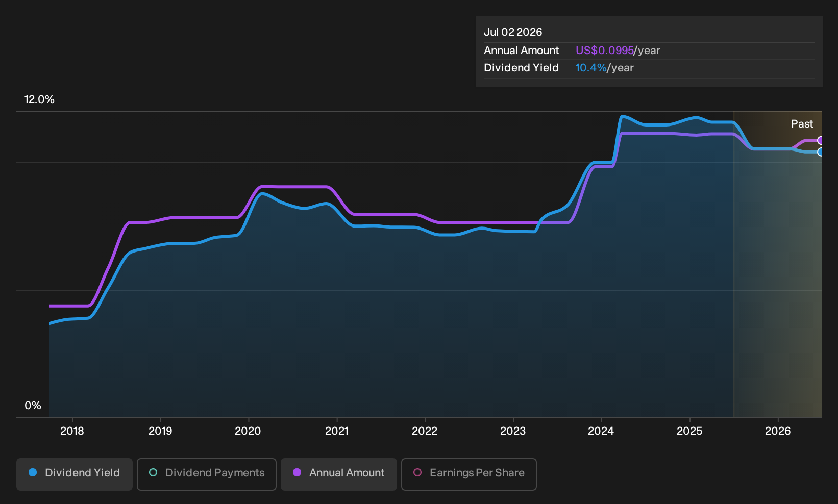Click the 2019 x-axis label
Image resolution: width=838 pixels, height=504 pixels.
tap(160, 431)
